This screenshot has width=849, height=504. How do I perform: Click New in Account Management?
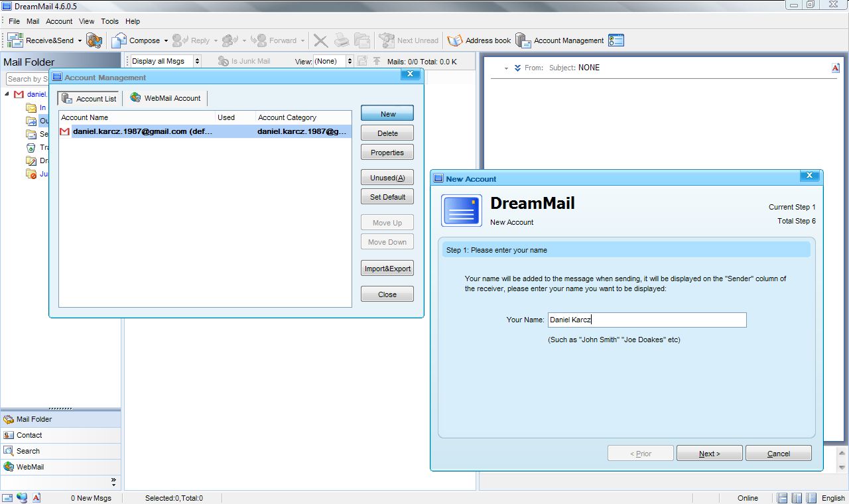[x=387, y=113]
